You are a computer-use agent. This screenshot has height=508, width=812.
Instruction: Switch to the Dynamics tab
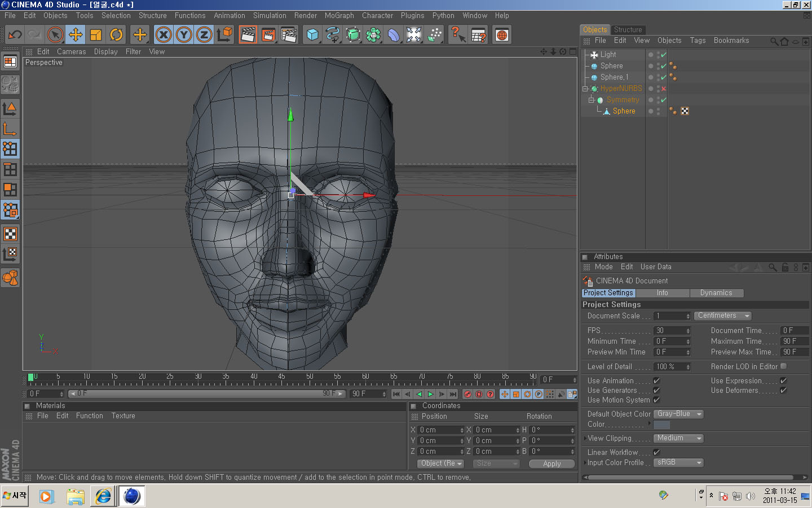point(716,293)
